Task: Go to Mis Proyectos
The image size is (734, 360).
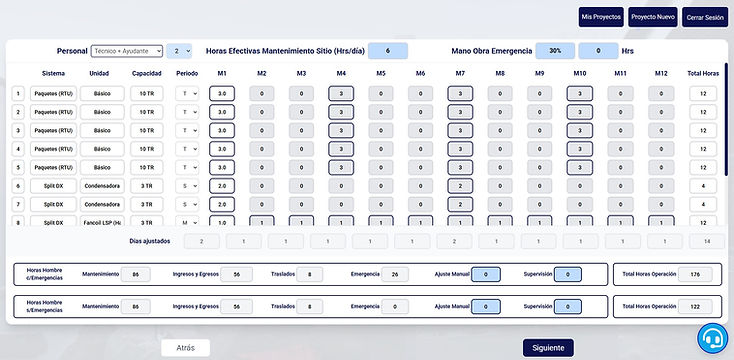Action: (x=601, y=17)
